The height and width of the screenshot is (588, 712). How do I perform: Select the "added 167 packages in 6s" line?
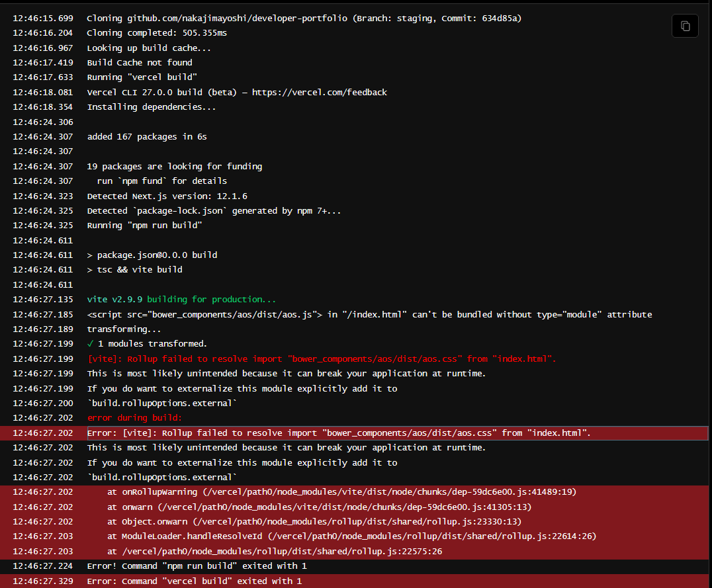147,137
